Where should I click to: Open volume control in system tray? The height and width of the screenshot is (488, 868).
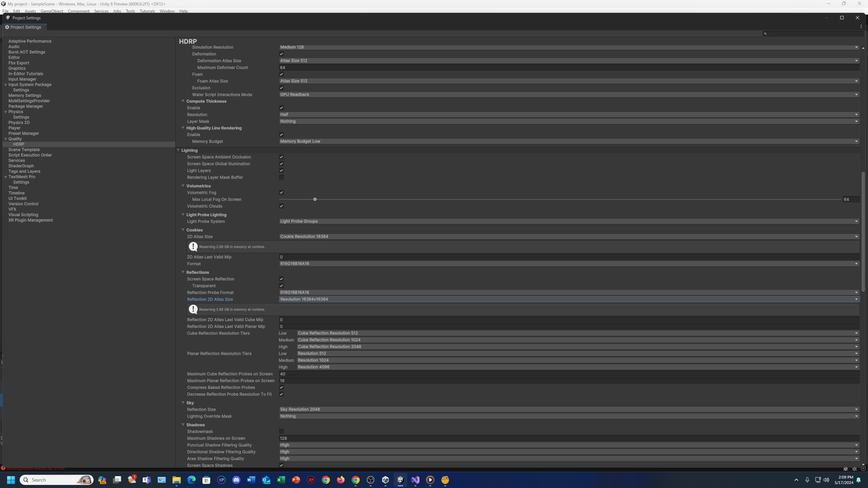[826, 480]
